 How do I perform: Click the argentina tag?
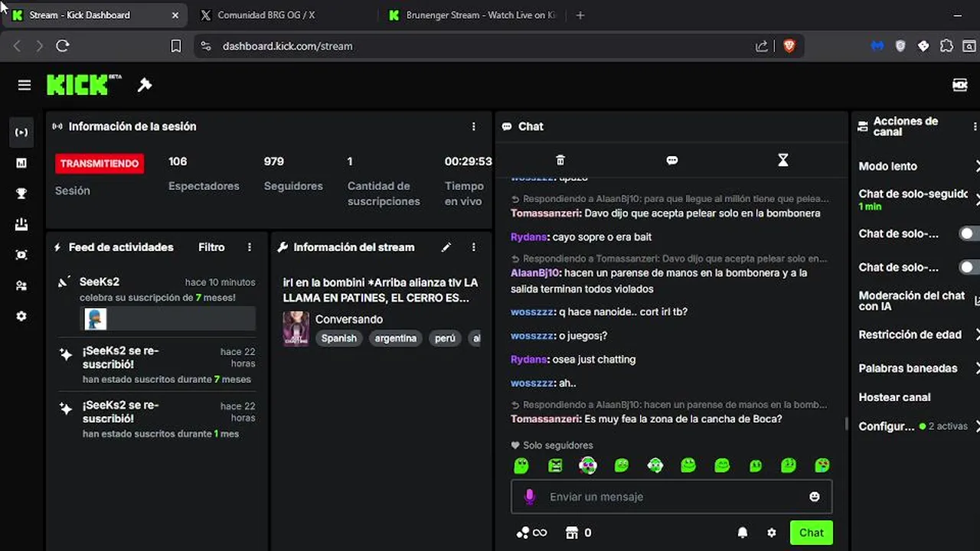pyautogui.click(x=396, y=338)
